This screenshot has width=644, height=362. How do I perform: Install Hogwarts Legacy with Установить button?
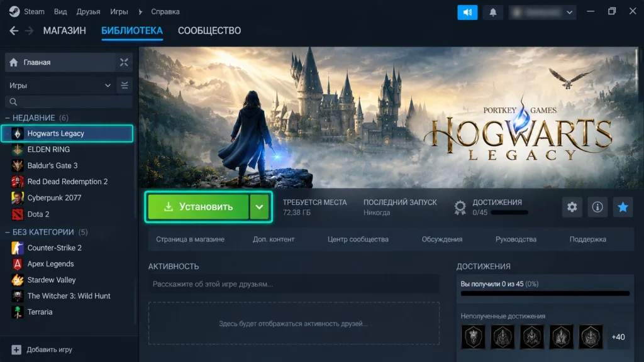[198, 207]
